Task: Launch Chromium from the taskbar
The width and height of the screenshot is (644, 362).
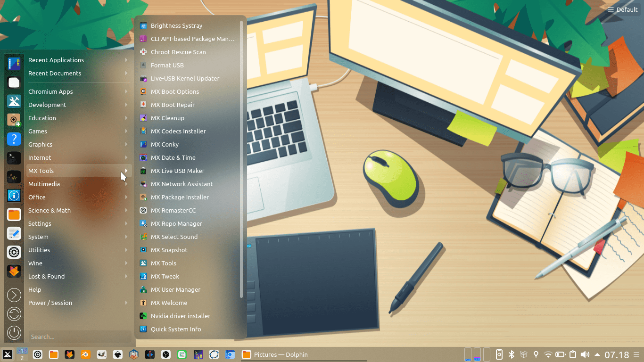Action: pyautogui.click(x=230, y=354)
